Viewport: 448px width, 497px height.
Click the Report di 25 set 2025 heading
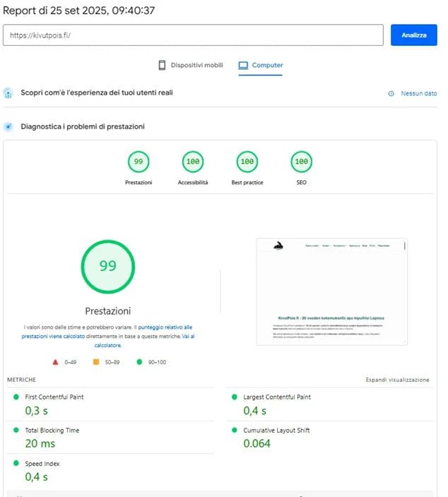tap(79, 11)
